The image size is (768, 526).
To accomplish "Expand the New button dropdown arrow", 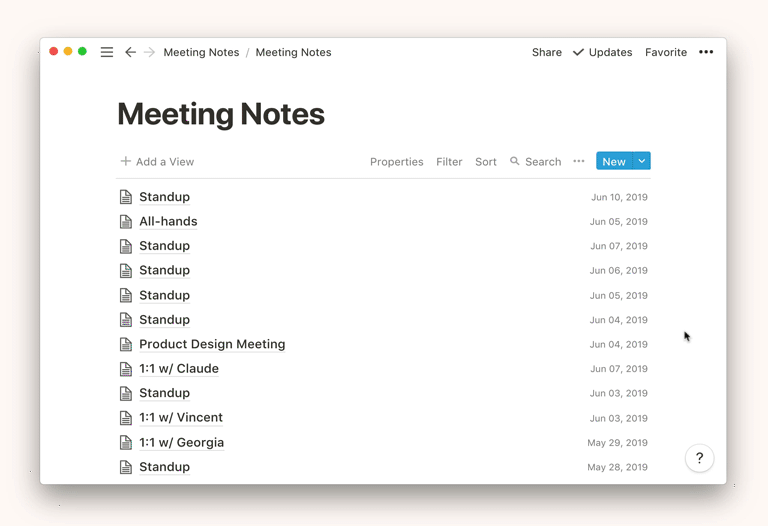I will [642, 161].
